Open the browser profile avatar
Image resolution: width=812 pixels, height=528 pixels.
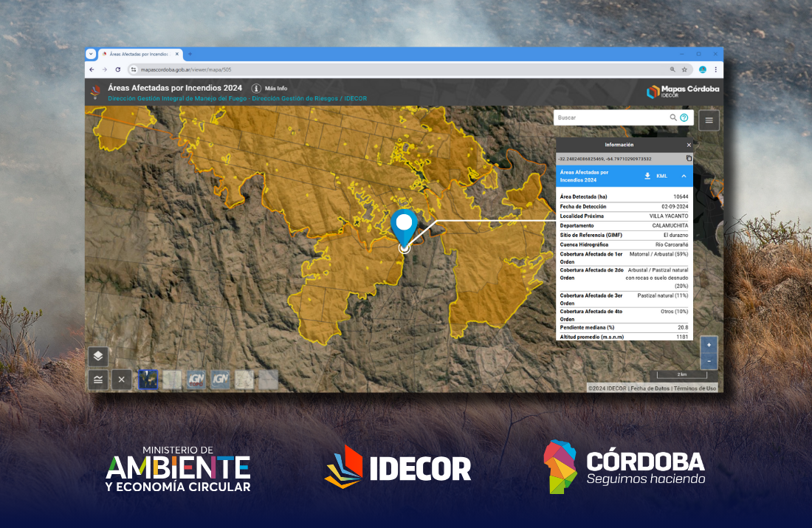703,69
